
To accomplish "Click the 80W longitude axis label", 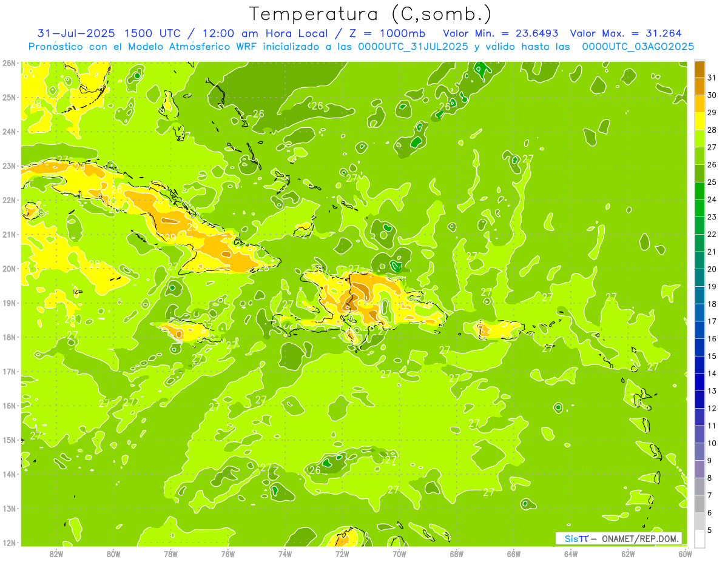I will click(x=113, y=554).
